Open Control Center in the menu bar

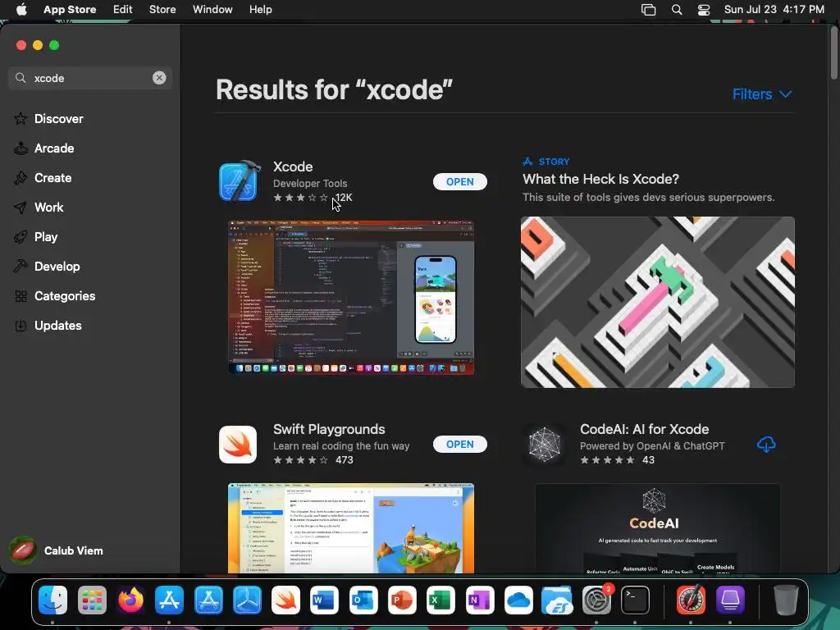pyautogui.click(x=703, y=10)
